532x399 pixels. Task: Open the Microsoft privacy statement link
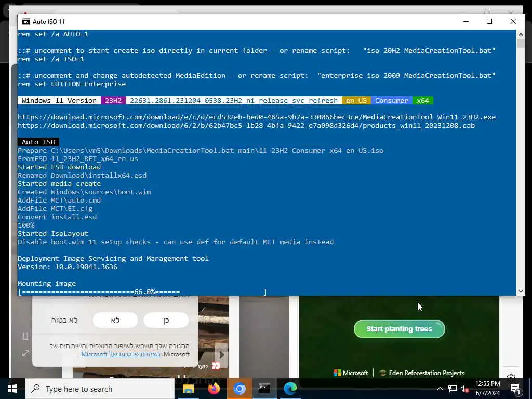click(121, 354)
